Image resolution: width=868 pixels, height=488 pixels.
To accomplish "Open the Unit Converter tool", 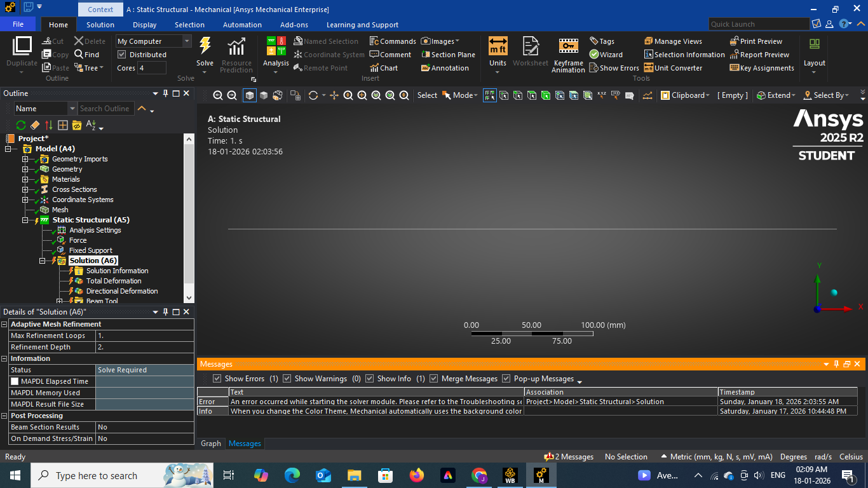I will click(673, 68).
